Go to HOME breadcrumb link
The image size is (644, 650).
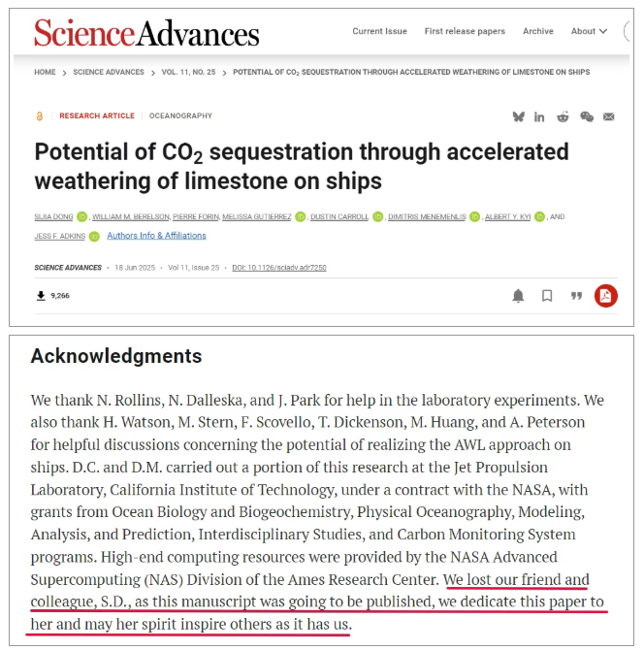click(45, 72)
